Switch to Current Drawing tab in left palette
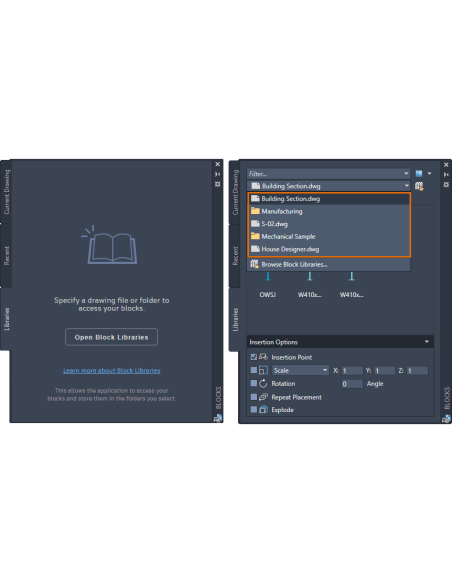Screen dimensions: 452x584 click(6, 192)
